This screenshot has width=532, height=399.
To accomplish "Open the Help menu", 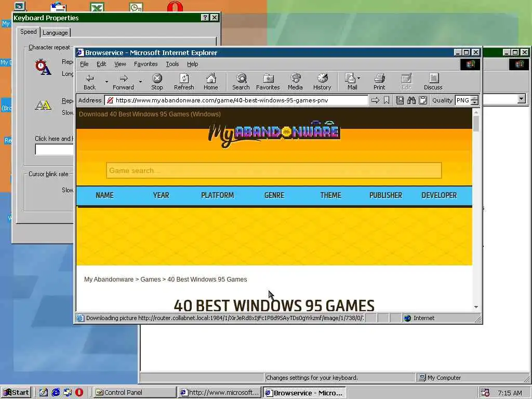I will coord(192,64).
